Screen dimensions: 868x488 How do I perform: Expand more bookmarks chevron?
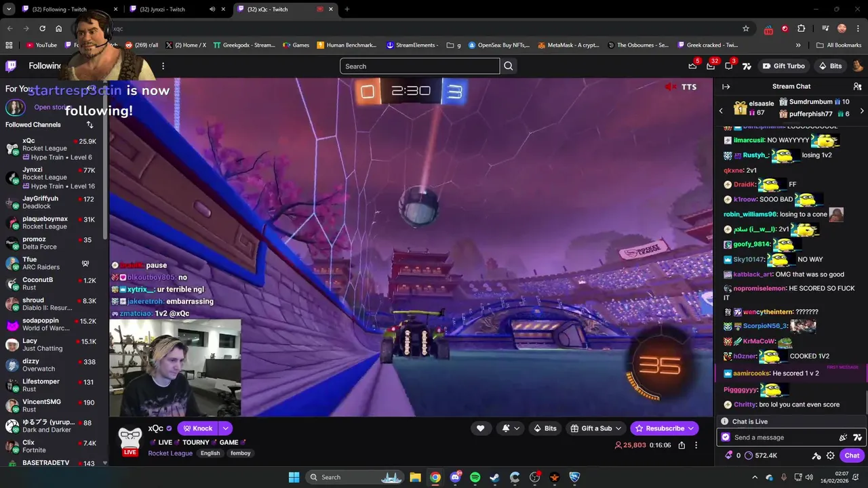coord(797,45)
